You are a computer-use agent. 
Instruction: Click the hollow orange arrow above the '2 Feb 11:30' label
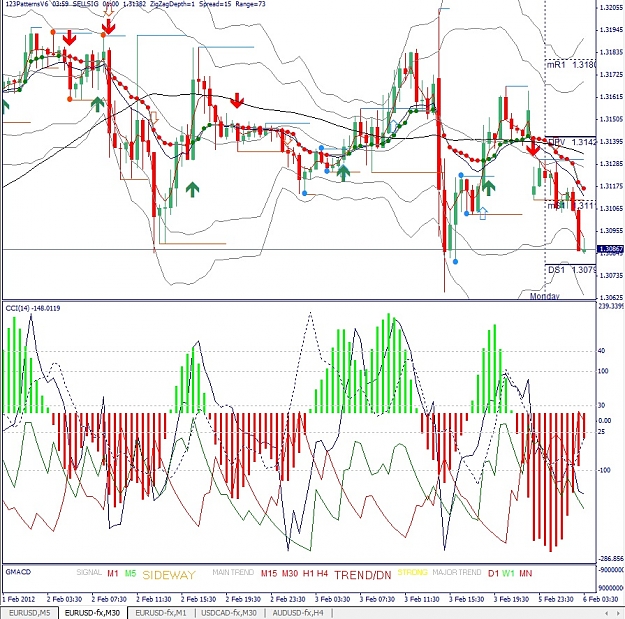(x=154, y=118)
